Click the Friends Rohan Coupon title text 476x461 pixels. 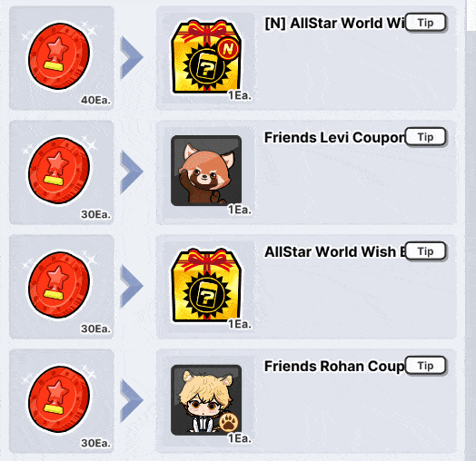click(x=335, y=367)
